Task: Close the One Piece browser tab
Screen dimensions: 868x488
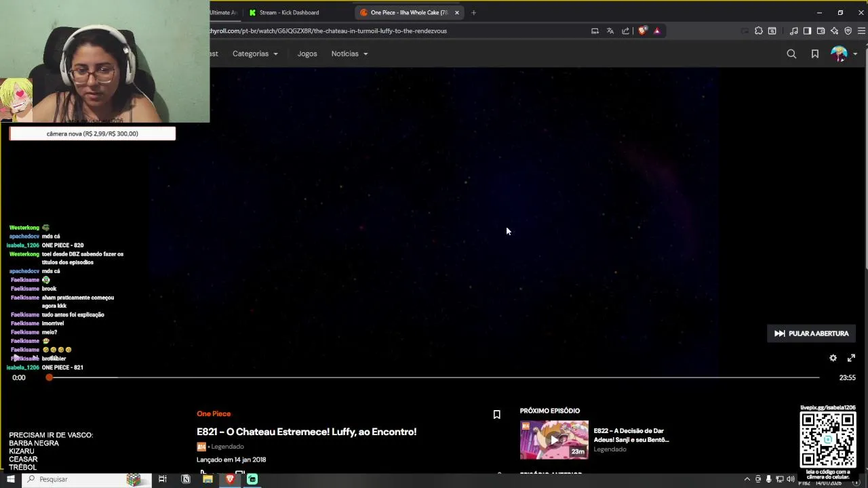Action: click(x=456, y=12)
